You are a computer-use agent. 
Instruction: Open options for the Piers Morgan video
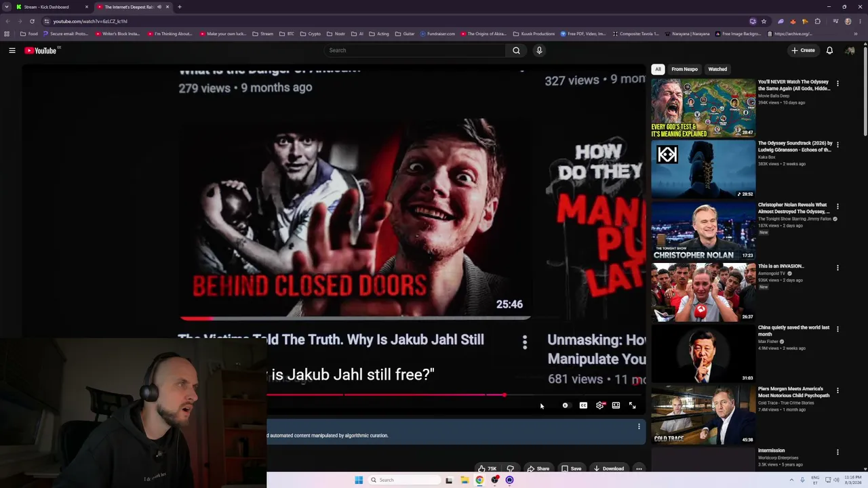837,390
